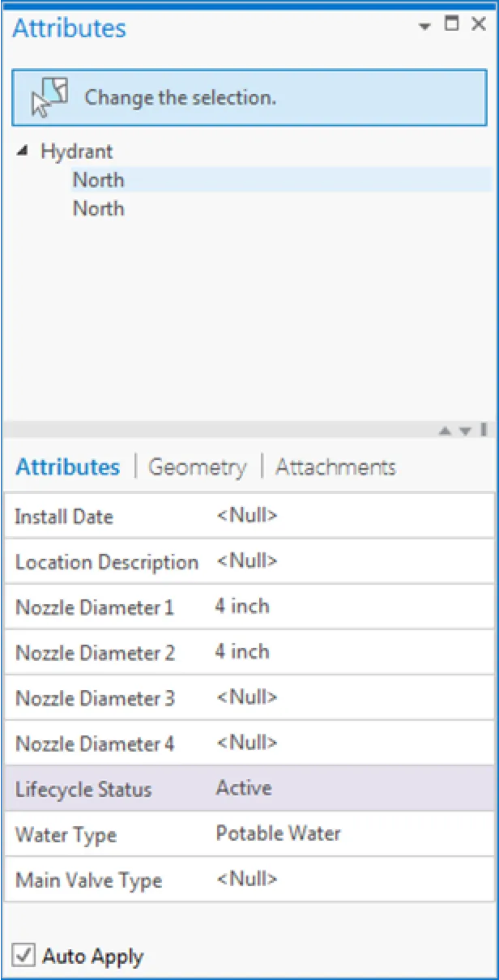This screenshot has width=499, height=980.
Task: Click the Nozzle Diameter 1 value showing 4 inch
Action: click(241, 607)
